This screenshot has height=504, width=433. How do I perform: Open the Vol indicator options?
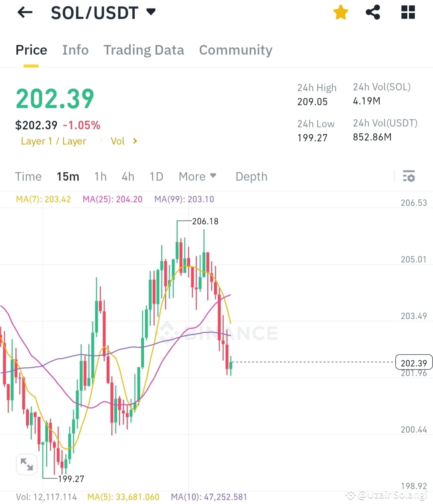click(x=123, y=141)
